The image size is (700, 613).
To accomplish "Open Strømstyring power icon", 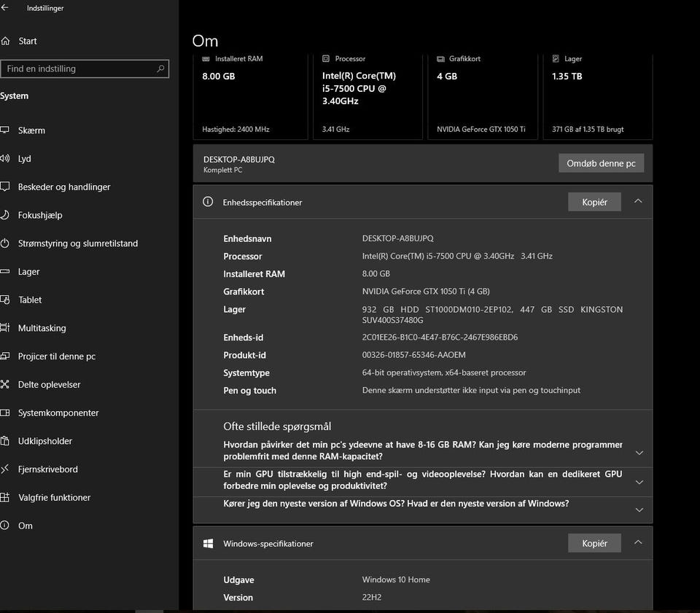I will (x=5, y=243).
